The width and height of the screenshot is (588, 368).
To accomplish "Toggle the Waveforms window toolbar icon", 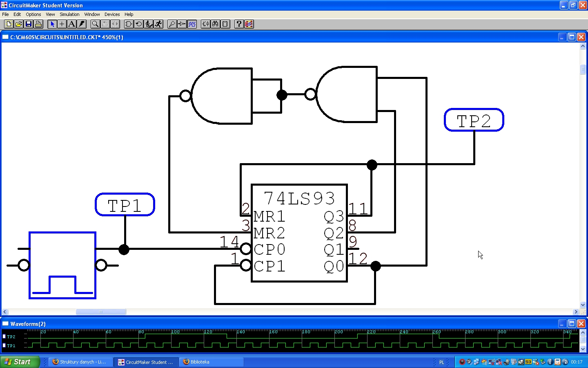I will [x=192, y=24].
